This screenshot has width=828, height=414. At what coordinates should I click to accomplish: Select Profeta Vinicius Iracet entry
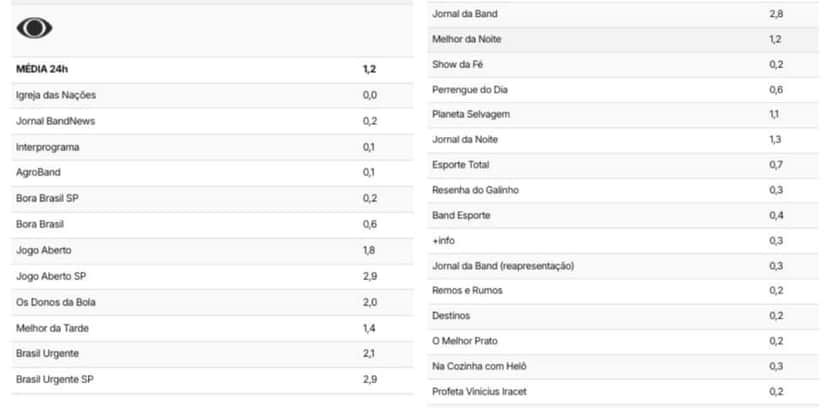pyautogui.click(x=623, y=392)
